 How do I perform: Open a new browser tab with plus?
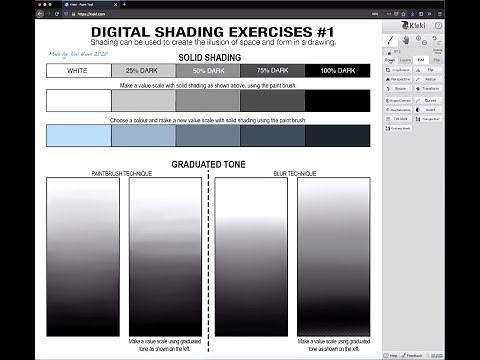pyautogui.click(x=124, y=4)
